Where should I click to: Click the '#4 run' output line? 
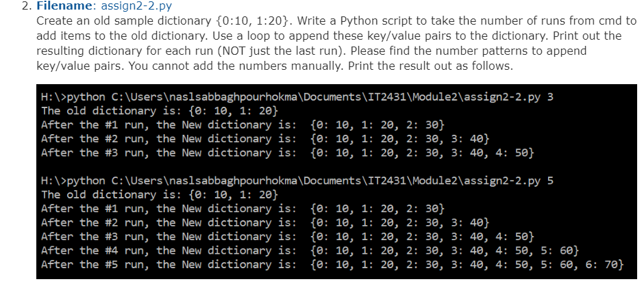tap(310, 250)
